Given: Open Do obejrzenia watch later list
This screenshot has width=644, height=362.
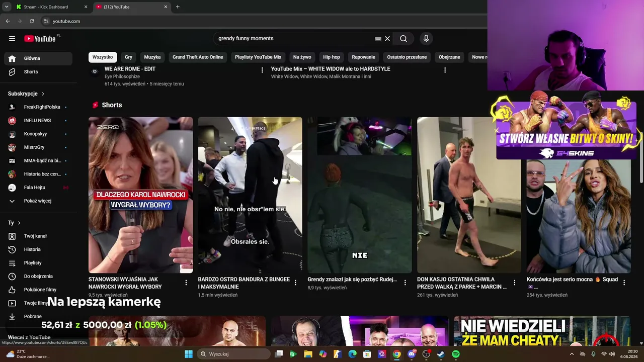Looking at the screenshot, I should pos(38,276).
